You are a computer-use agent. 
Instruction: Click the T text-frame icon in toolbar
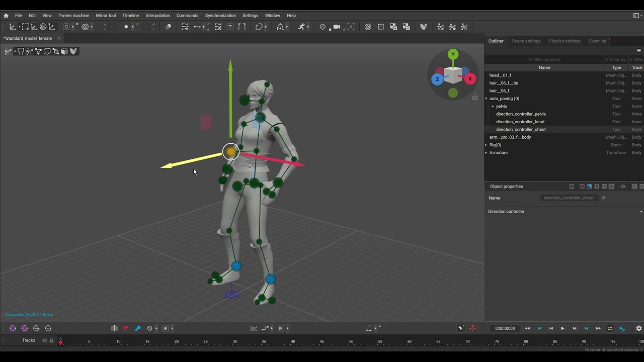(230, 27)
